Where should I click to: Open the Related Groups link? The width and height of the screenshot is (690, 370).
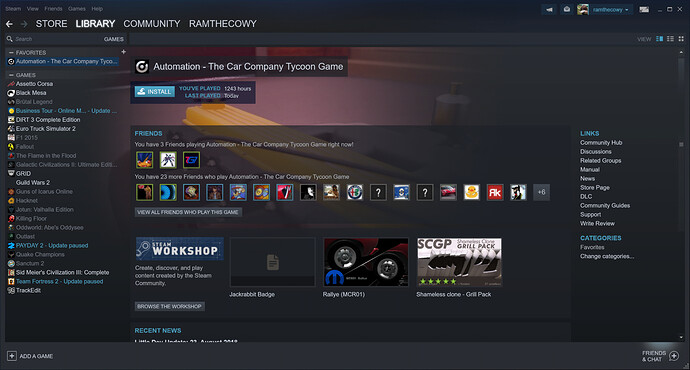(600, 161)
